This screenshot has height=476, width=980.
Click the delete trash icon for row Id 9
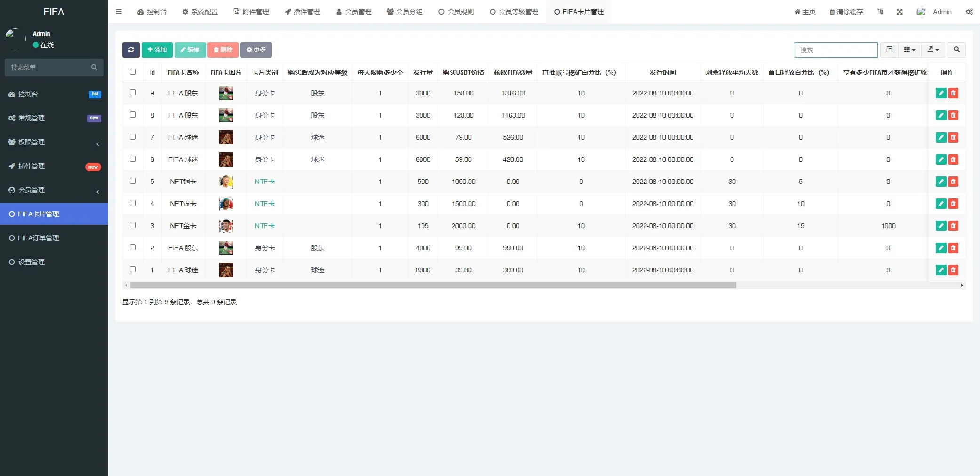(x=953, y=93)
